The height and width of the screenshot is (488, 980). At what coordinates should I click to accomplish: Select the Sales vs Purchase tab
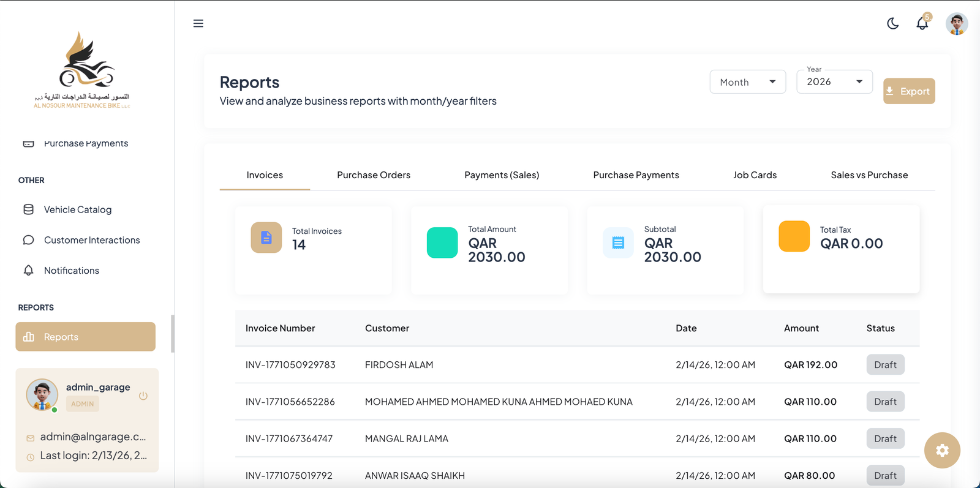click(x=869, y=175)
